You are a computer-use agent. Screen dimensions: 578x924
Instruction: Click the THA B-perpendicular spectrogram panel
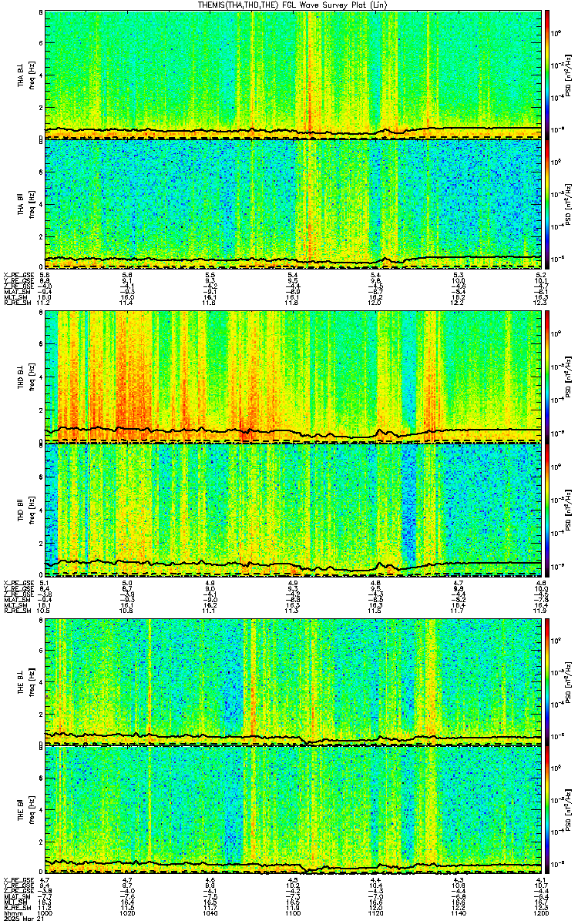pos(293,73)
